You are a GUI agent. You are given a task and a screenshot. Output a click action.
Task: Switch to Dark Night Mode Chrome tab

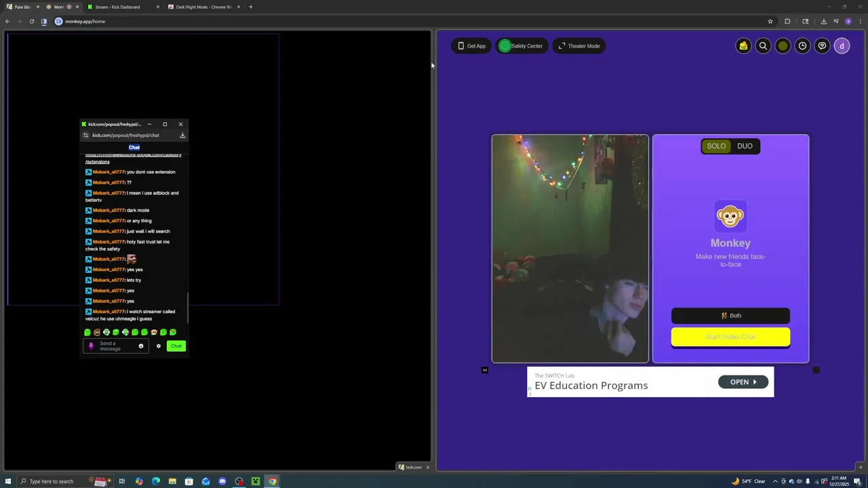pos(203,7)
